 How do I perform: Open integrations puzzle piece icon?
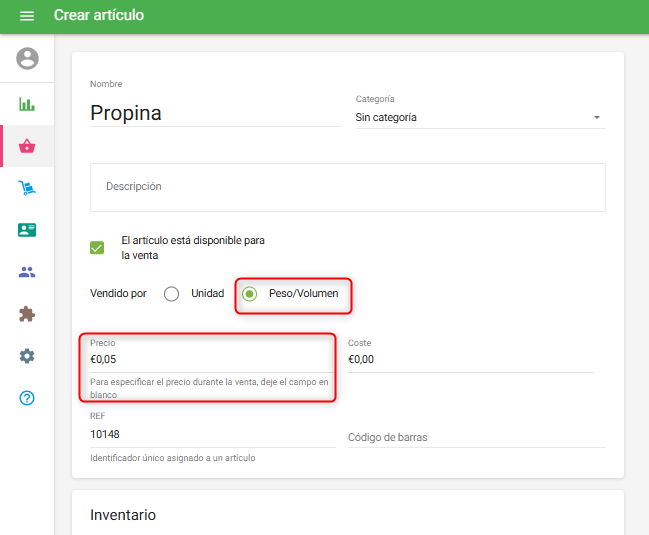[27, 314]
